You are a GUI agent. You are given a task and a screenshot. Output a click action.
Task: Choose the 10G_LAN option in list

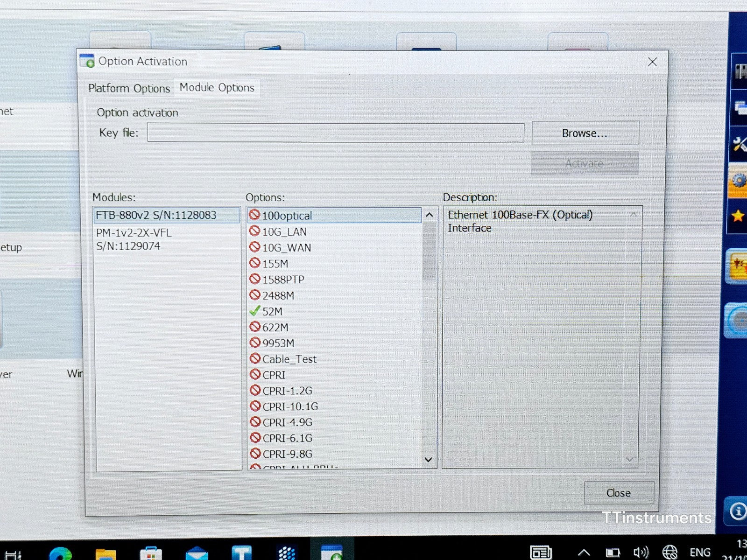click(x=284, y=232)
